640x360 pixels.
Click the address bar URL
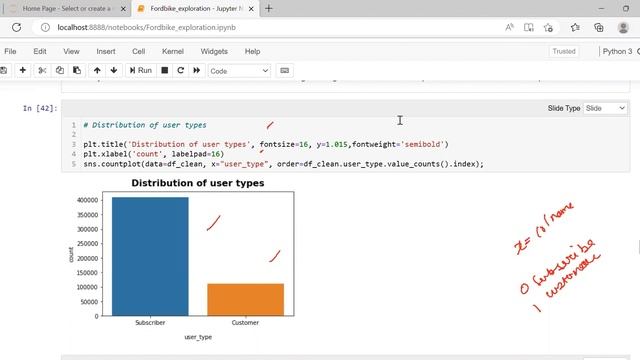coord(147,27)
